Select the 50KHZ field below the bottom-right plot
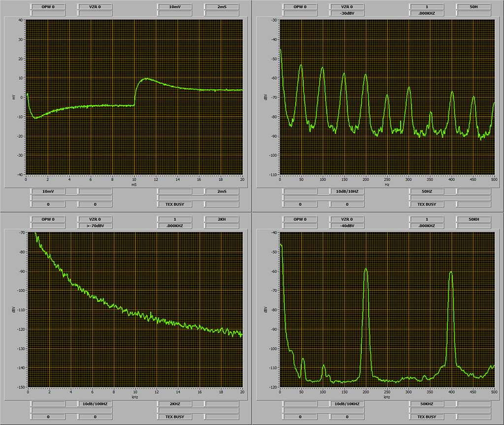This screenshot has height=425, width=504. (426, 404)
